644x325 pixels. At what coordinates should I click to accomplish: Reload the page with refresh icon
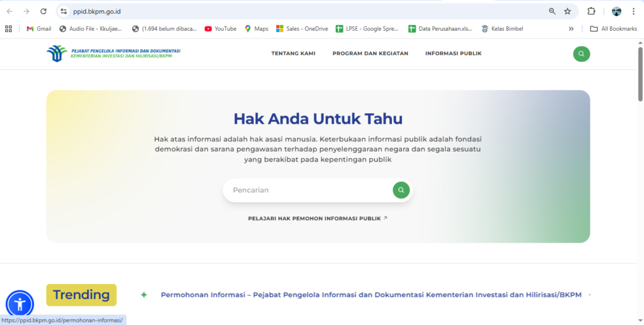click(x=43, y=11)
